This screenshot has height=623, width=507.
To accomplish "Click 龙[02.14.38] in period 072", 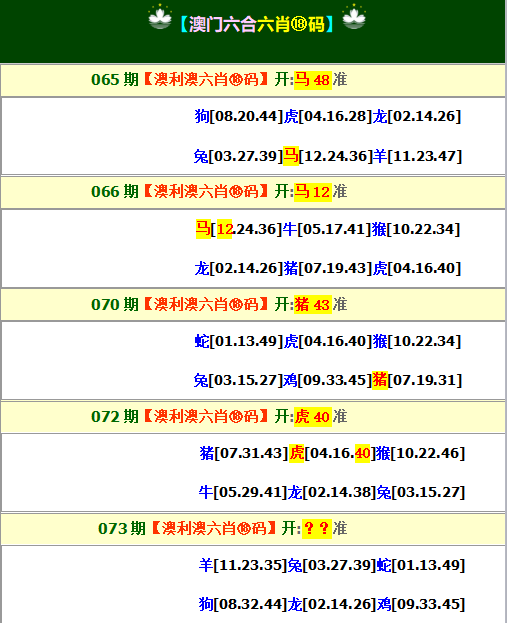I will 332,492.
